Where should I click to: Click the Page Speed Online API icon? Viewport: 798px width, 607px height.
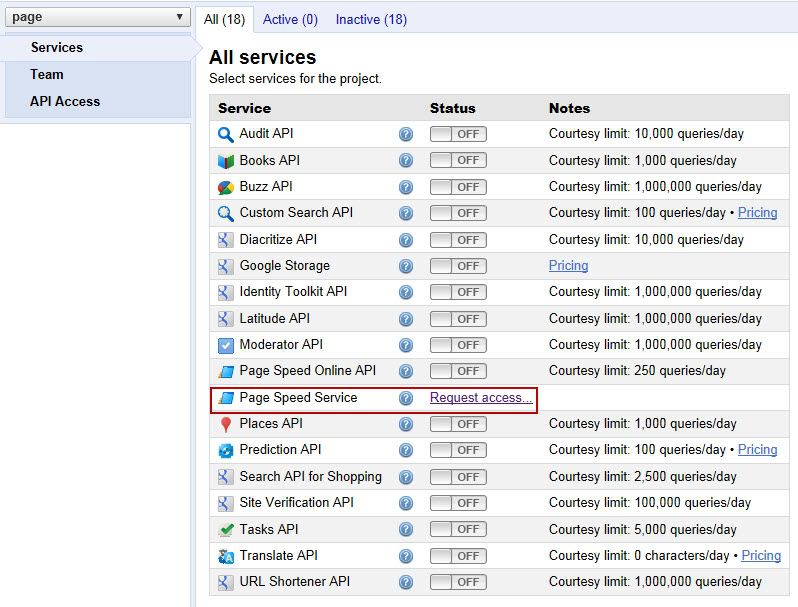click(225, 371)
